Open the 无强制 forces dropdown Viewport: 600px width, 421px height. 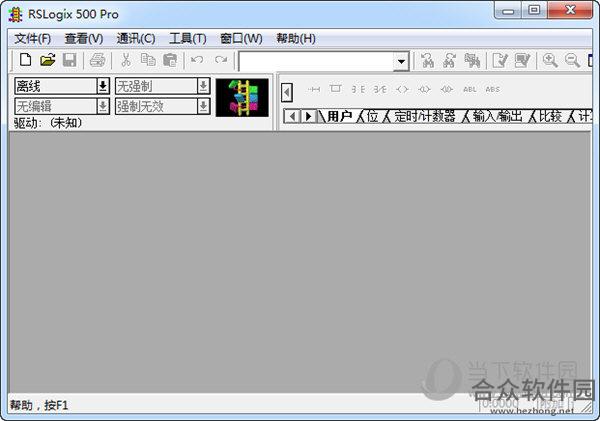[203, 86]
